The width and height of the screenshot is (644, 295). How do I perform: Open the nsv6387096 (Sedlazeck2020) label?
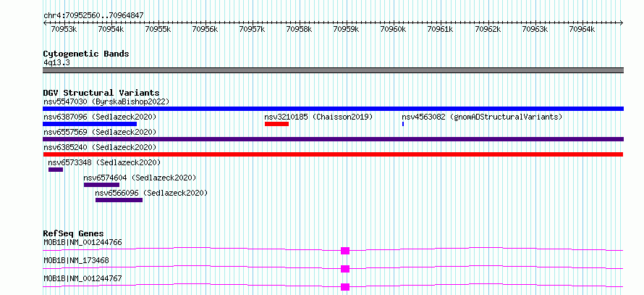coord(100,117)
